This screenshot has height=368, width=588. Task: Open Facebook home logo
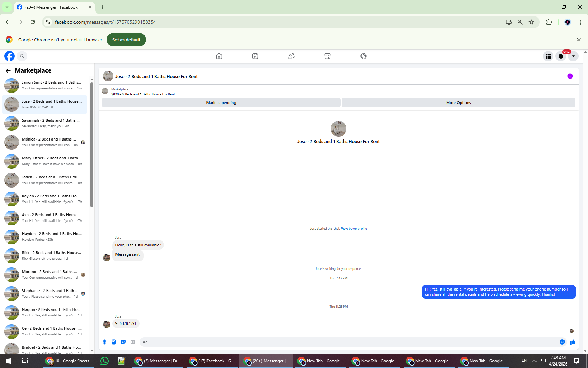pyautogui.click(x=9, y=56)
